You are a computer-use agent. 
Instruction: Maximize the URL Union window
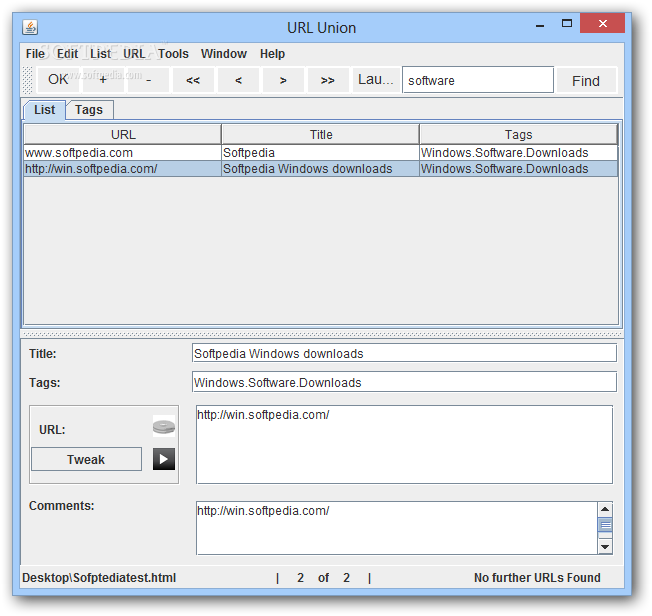pos(567,24)
